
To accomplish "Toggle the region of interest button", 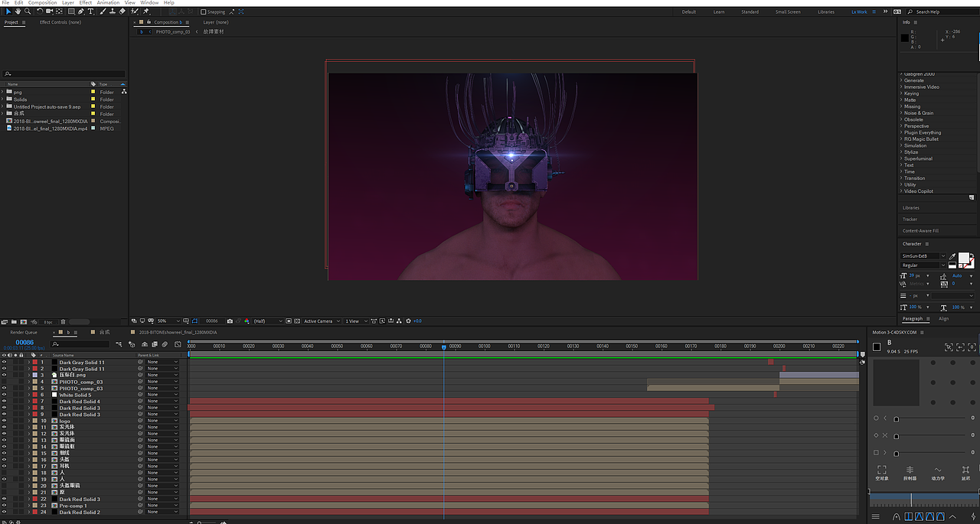I will point(289,321).
